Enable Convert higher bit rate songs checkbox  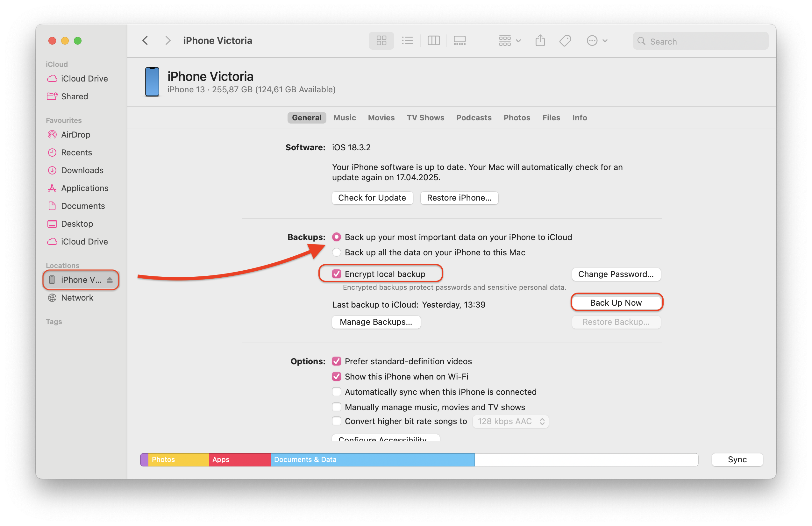[x=337, y=421]
